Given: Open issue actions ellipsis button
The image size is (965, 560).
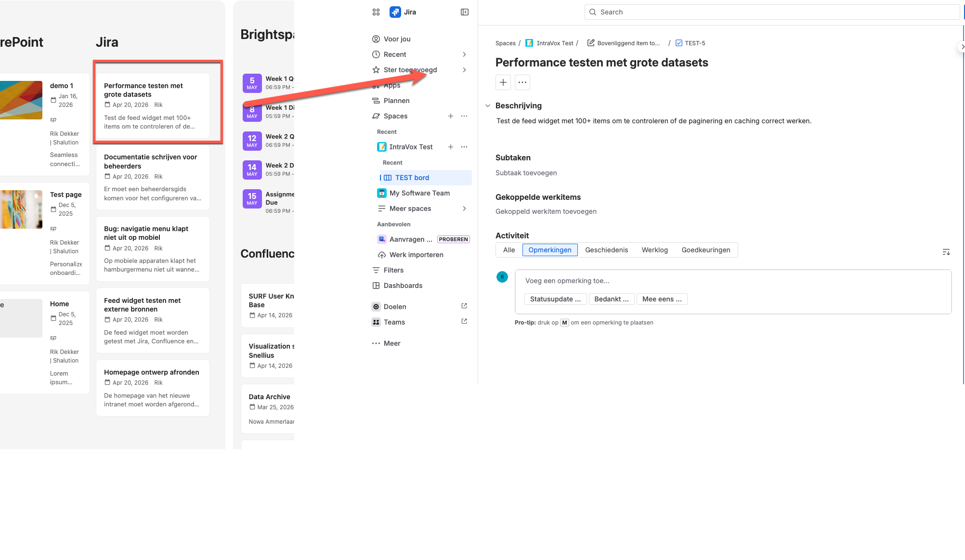Looking at the screenshot, I should 522,82.
